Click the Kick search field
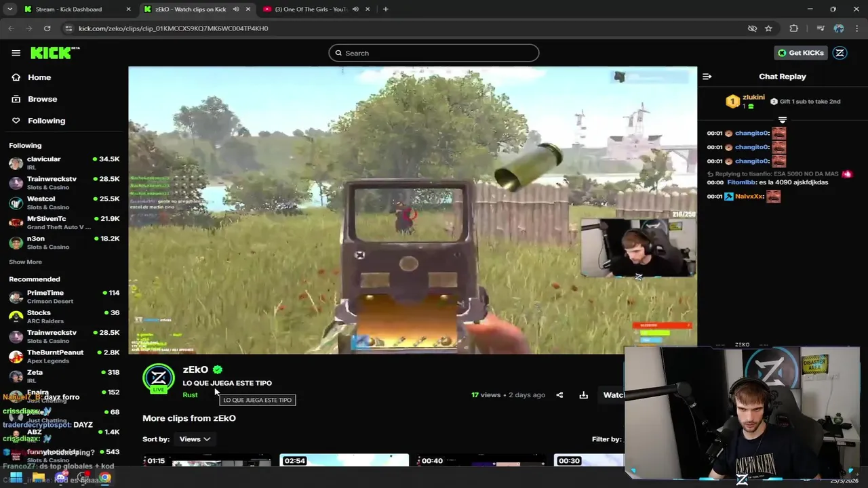The width and height of the screenshot is (868, 488). point(434,53)
